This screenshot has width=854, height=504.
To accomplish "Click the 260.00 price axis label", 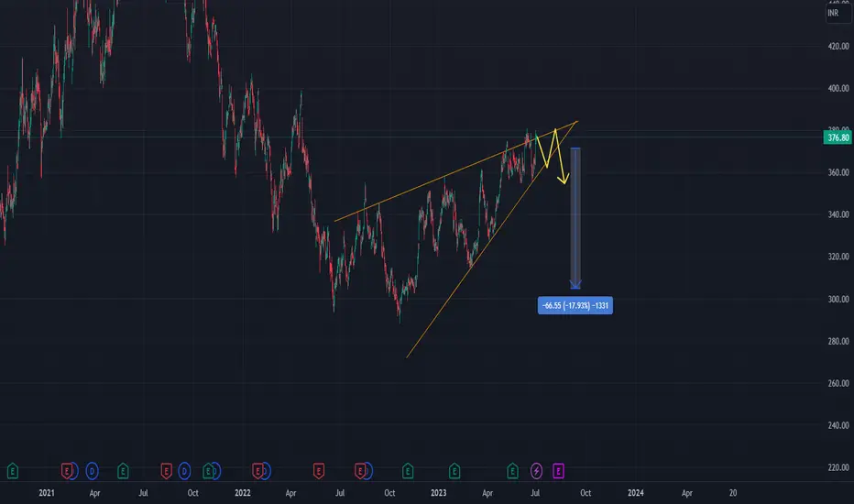I will click(x=838, y=384).
